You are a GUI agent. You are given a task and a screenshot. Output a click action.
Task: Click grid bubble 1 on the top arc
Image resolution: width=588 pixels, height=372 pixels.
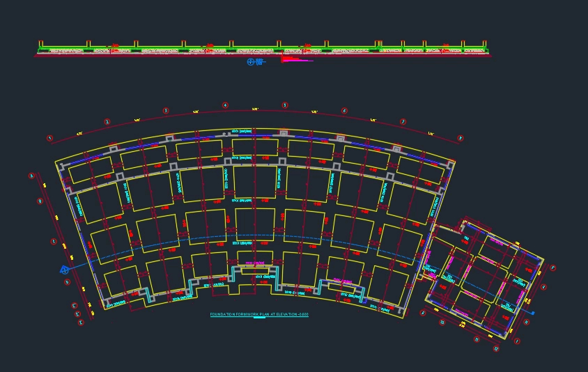(x=49, y=138)
